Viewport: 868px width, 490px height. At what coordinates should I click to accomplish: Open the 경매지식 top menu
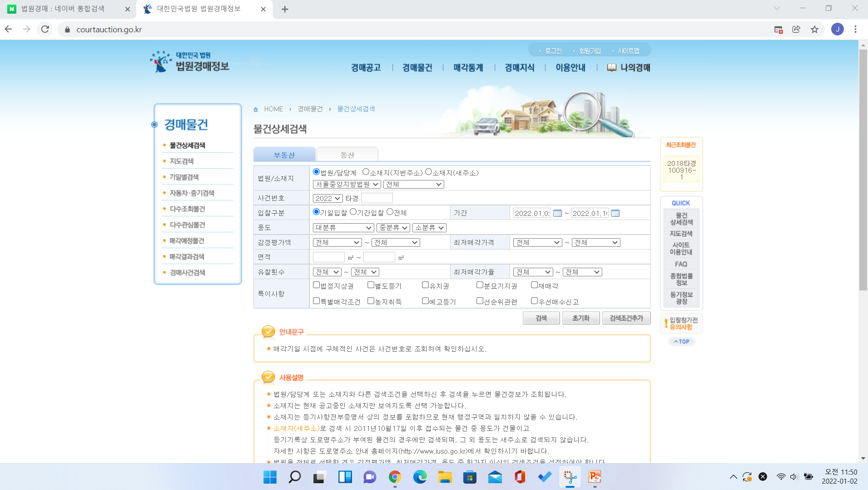(x=520, y=68)
